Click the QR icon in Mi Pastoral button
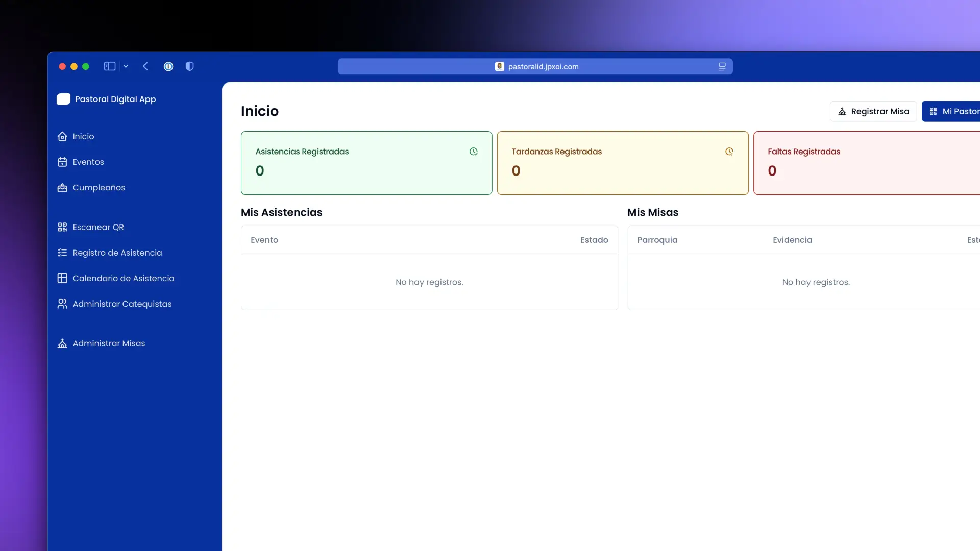 coord(934,111)
